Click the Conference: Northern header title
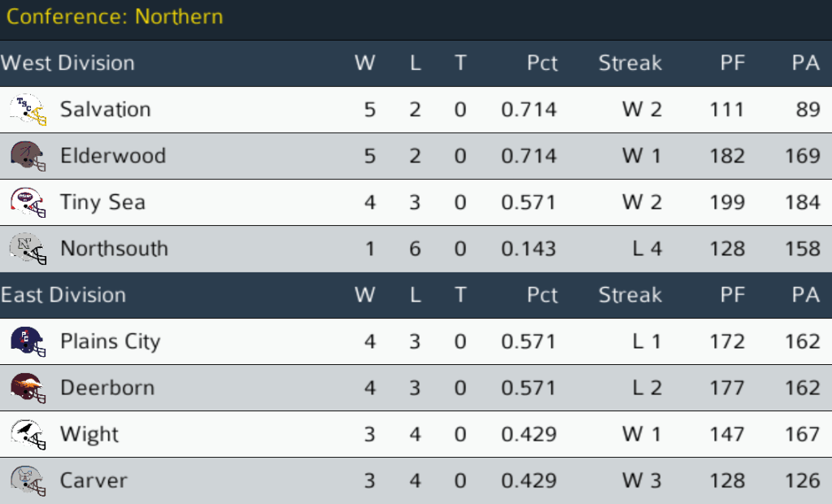832x504 pixels. coord(115,17)
